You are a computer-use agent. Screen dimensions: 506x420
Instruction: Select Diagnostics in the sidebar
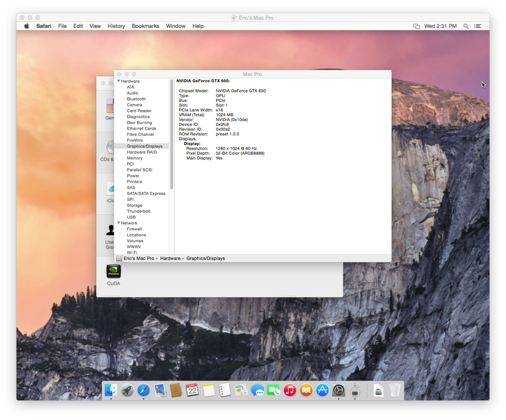[x=138, y=117]
